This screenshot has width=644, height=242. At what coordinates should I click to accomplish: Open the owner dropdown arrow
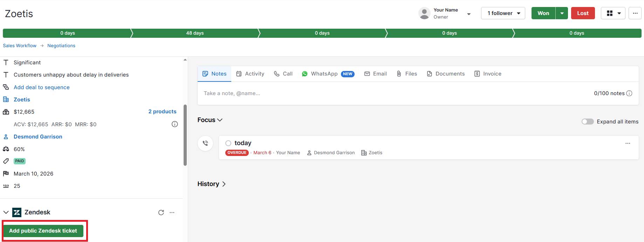coord(469,14)
